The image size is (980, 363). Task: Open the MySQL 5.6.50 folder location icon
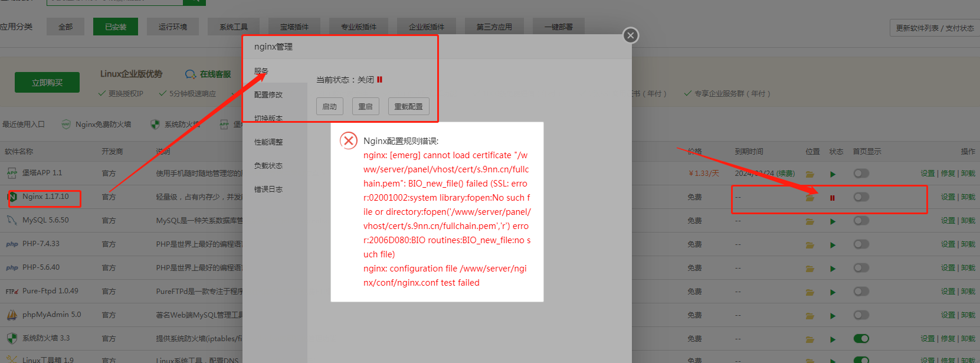pos(810,221)
